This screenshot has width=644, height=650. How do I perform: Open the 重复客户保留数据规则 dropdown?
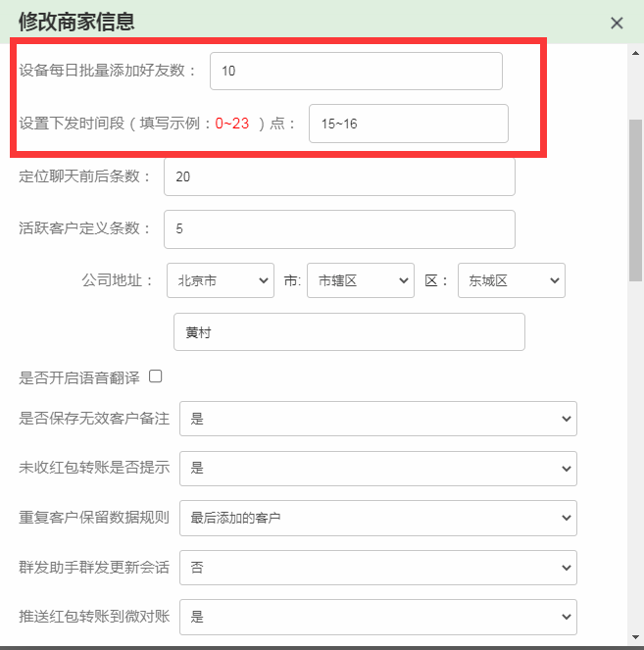(377, 518)
